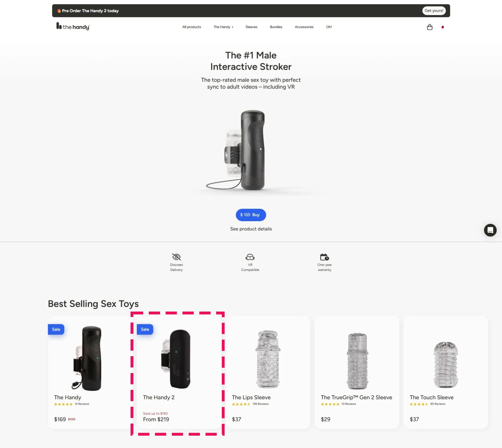Select The Lips Sleeve product image
The height and width of the screenshot is (448, 502).
(268, 359)
